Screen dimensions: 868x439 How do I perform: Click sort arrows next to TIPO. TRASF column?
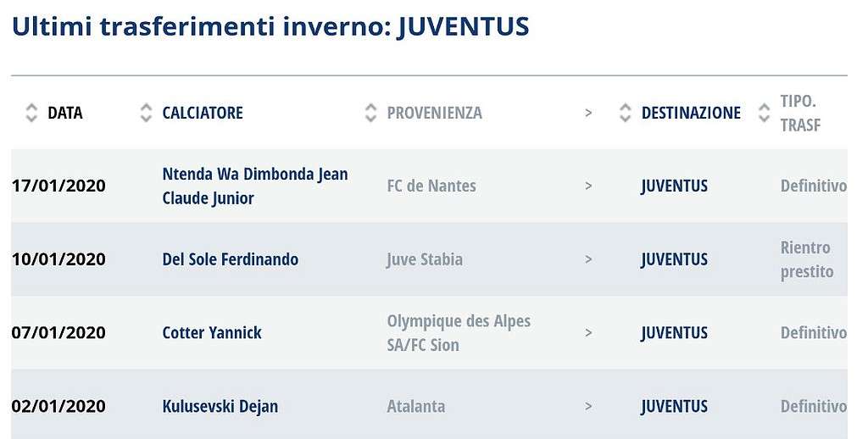[764, 113]
